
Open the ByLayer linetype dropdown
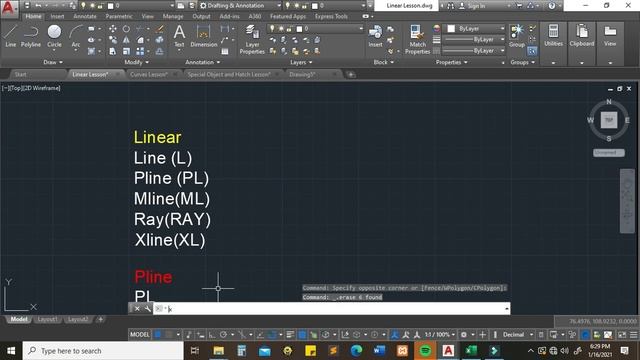[x=474, y=51]
